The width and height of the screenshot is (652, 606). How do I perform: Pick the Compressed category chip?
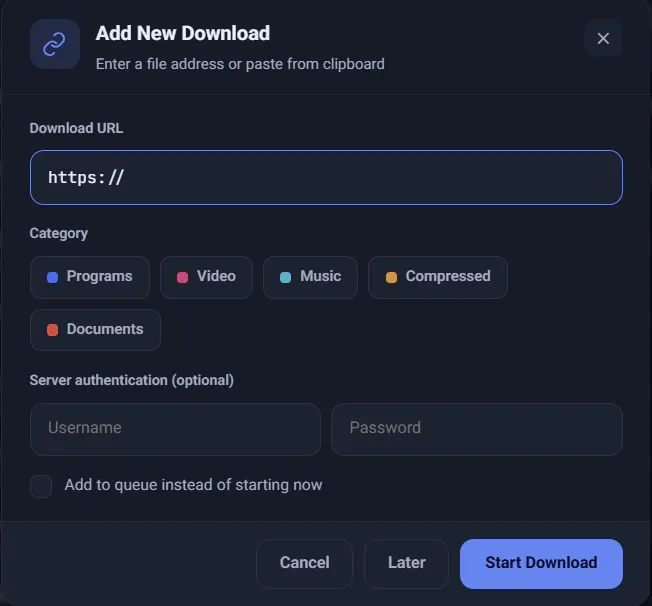(437, 277)
